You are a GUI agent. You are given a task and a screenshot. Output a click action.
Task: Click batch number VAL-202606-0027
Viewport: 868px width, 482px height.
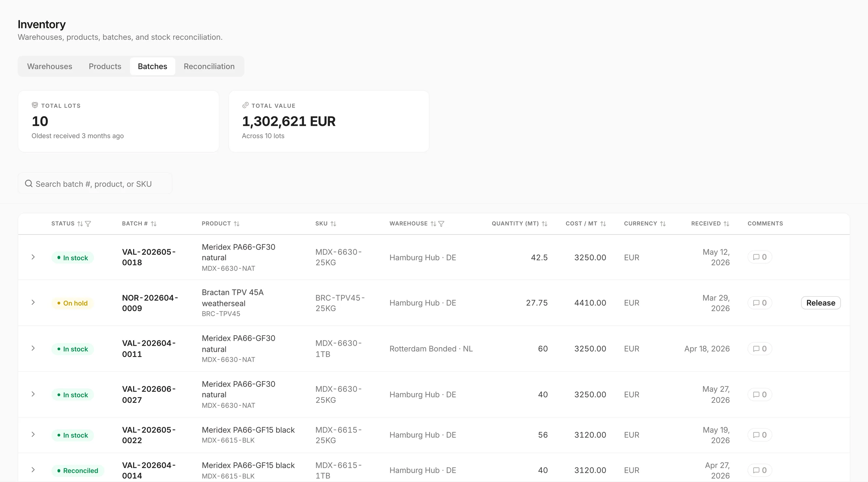(148, 394)
